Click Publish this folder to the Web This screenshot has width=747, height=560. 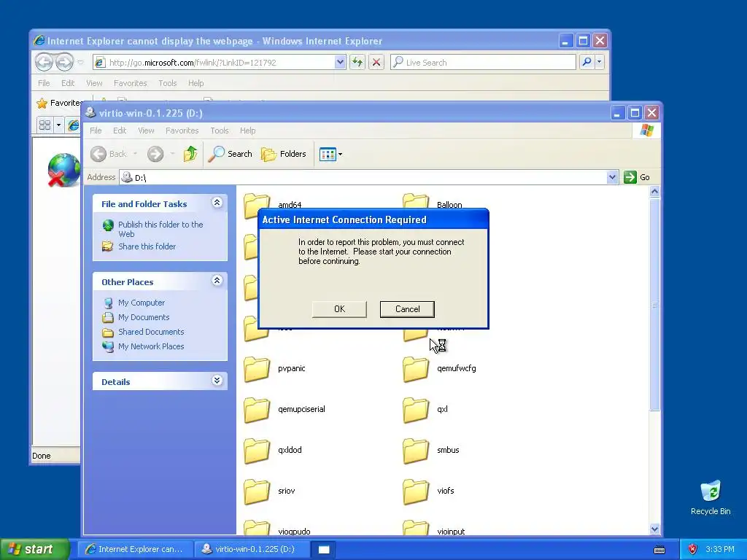tap(160, 229)
